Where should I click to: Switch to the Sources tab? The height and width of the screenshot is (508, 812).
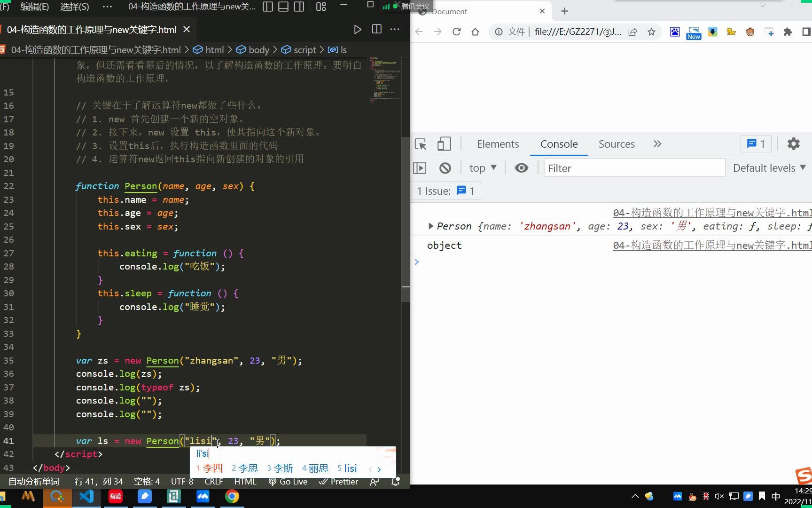click(617, 144)
